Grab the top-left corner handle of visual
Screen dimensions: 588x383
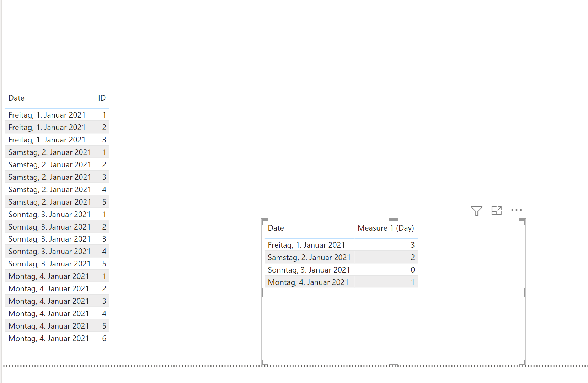pyautogui.click(x=264, y=221)
